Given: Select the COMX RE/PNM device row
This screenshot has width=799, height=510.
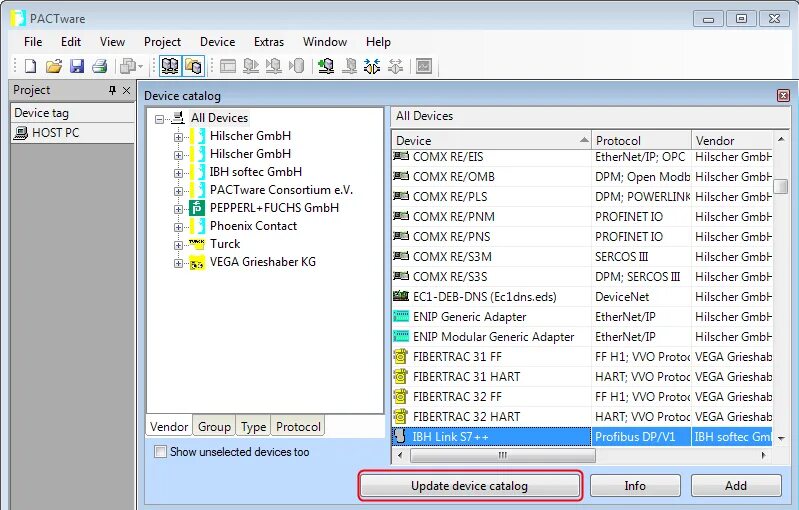Looking at the screenshot, I should 582,217.
